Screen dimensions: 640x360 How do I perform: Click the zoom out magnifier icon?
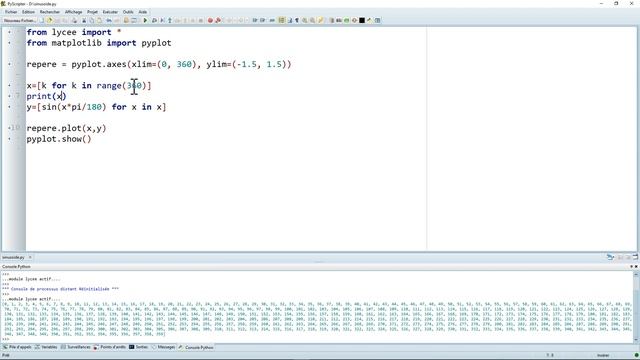point(312,20)
